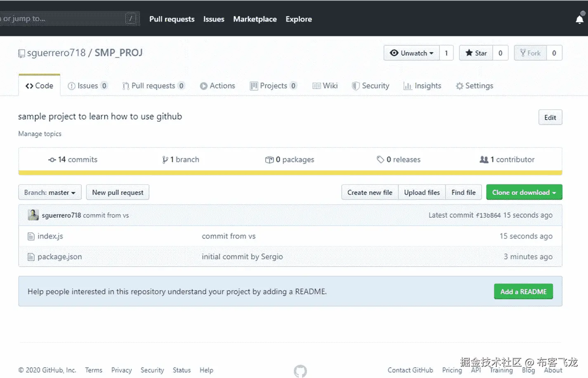This screenshot has width=588, height=378.
Task: Go to Marketplace in the top navigation
Action: coord(255,19)
